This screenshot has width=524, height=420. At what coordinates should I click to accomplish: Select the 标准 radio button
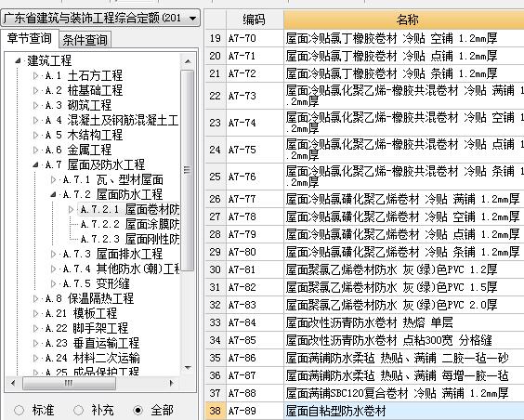[x=20, y=410]
